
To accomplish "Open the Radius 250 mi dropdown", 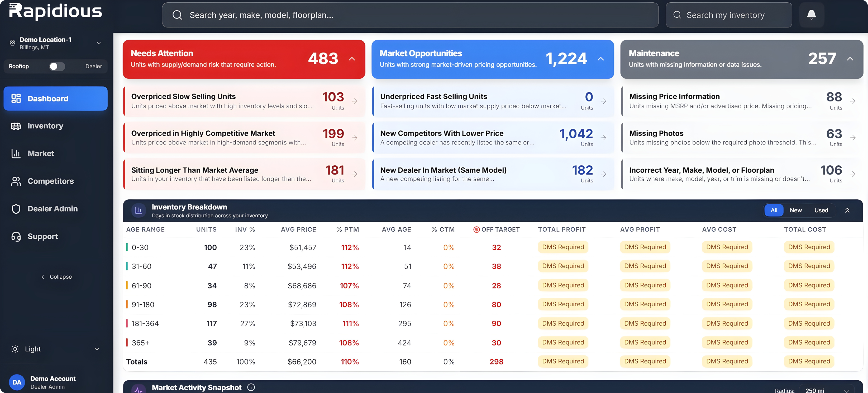I will pos(827,390).
